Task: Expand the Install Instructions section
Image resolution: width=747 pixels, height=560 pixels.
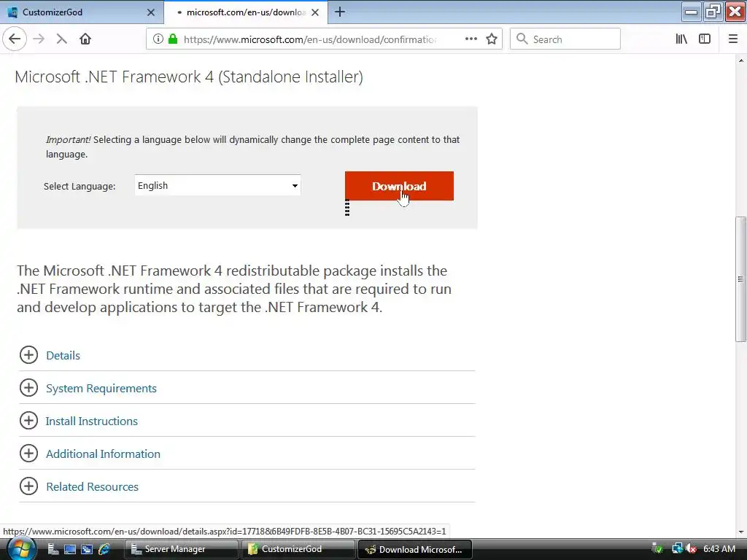Action: click(x=28, y=421)
